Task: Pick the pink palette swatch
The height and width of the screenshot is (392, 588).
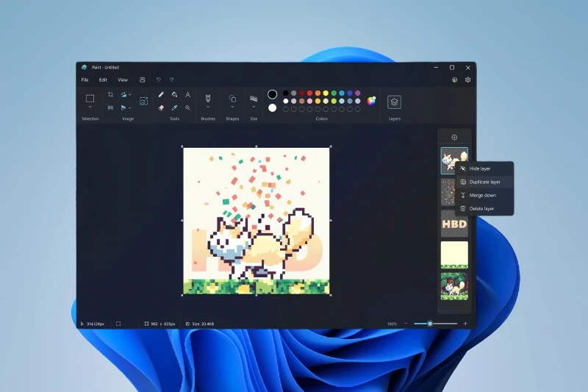Action: 309,101
